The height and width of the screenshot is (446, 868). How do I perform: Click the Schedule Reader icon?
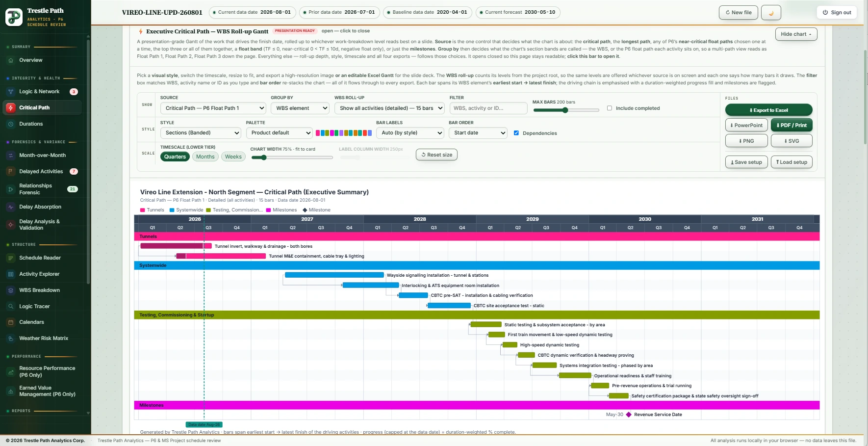[x=11, y=258]
